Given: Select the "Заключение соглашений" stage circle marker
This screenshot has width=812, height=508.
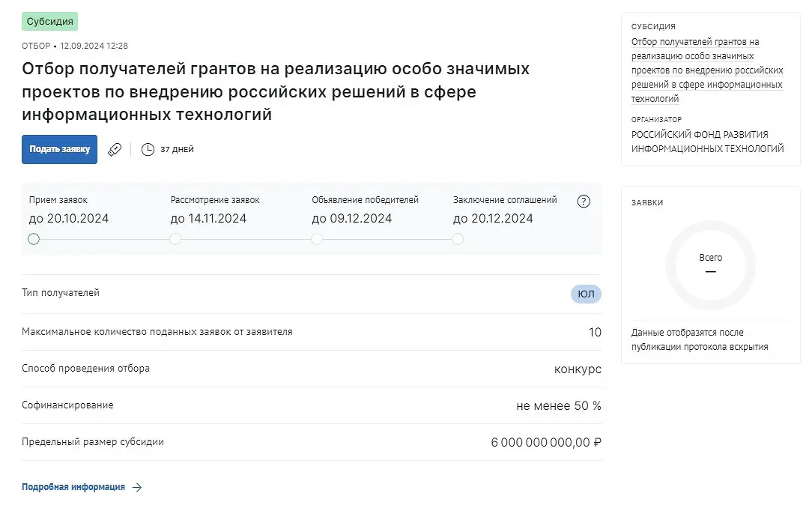Looking at the screenshot, I should 458,239.
